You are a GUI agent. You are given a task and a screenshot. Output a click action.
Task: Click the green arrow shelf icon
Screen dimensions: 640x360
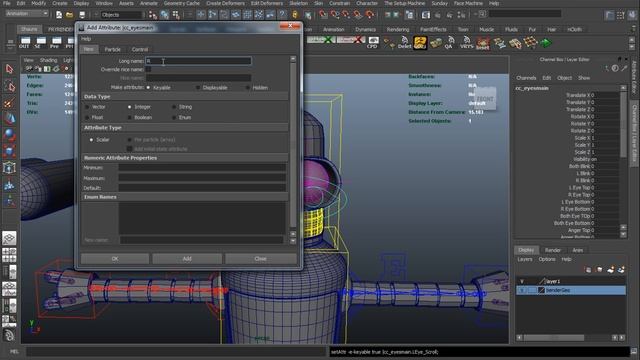pos(546,42)
